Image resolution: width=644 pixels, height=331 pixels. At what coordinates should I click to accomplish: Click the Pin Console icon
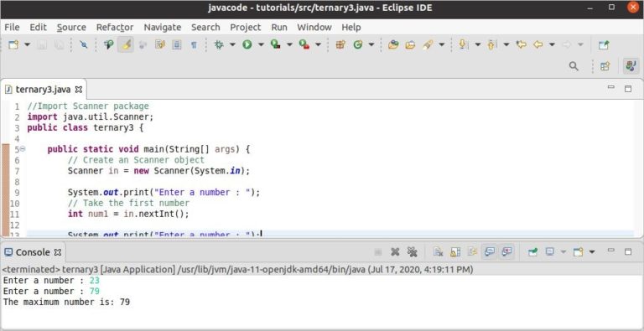[532, 251]
